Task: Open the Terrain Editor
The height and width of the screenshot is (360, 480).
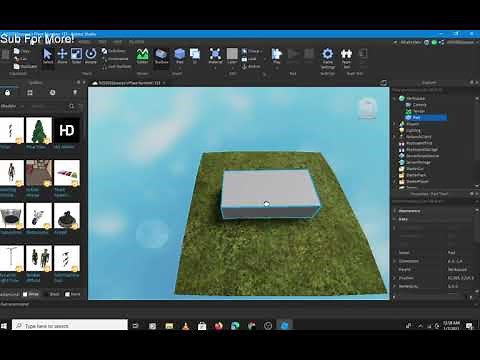Action: [142, 55]
